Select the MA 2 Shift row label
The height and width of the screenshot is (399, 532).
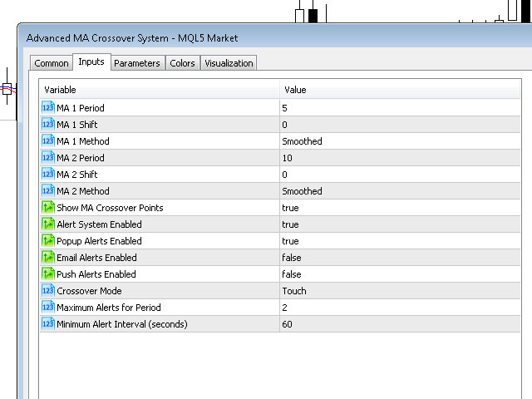77,175
